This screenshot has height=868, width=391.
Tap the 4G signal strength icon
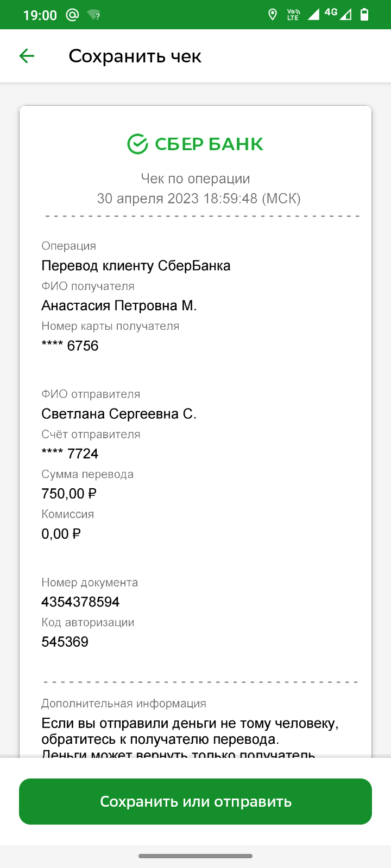pyautogui.click(x=338, y=14)
